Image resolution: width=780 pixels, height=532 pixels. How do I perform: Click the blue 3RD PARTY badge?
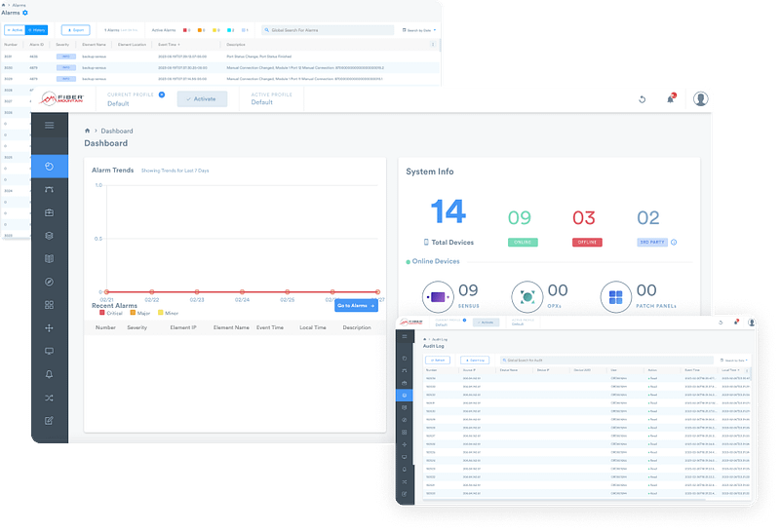tap(652, 243)
